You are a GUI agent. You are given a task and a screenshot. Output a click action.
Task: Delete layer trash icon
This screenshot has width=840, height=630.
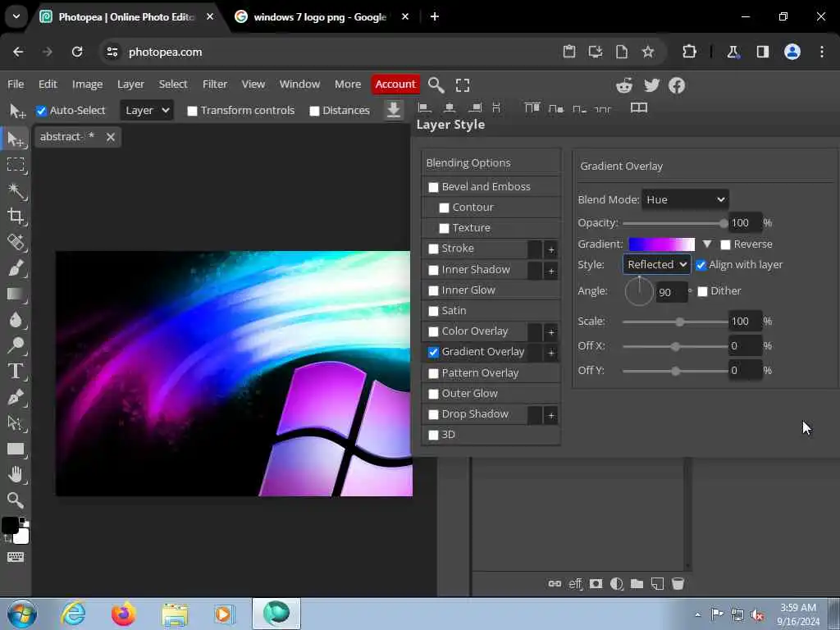point(678,583)
